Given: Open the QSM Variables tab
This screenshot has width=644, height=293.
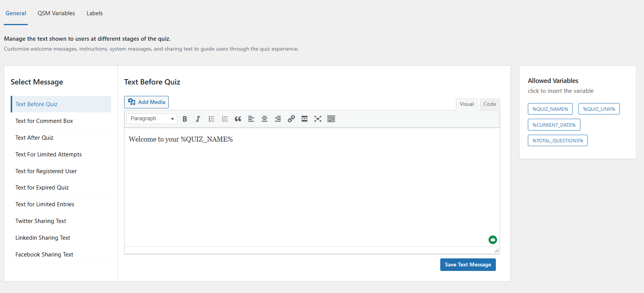Looking at the screenshot, I should point(56,13).
